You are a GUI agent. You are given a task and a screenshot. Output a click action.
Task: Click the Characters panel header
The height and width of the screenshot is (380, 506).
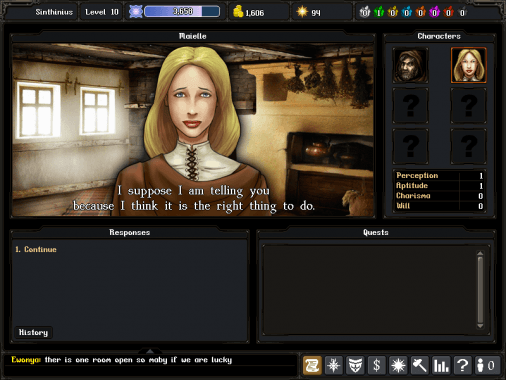click(x=439, y=36)
